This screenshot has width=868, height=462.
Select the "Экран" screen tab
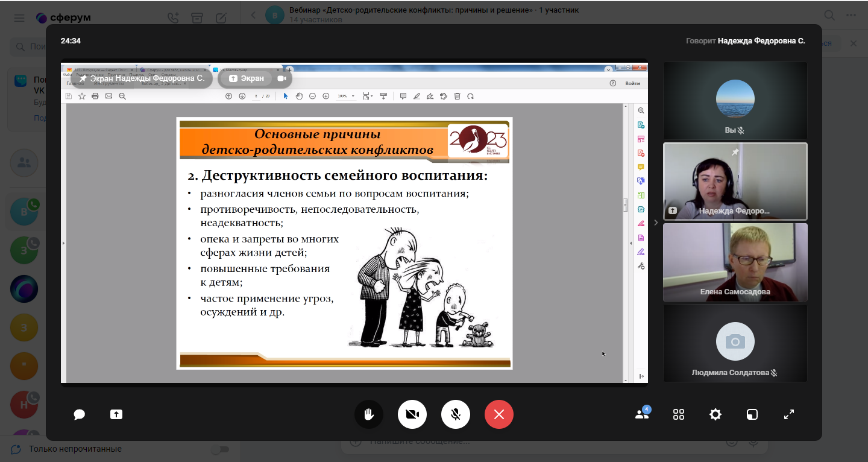247,78
